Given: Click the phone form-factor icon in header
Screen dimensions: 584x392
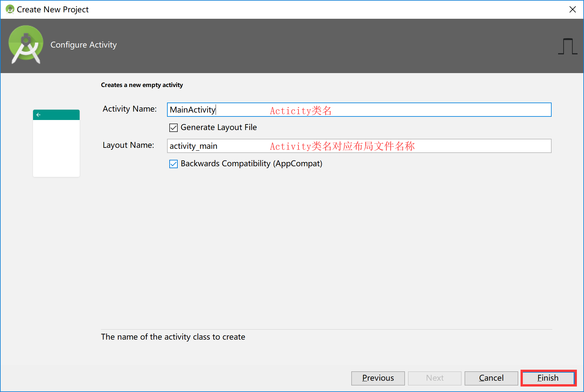Looking at the screenshot, I should (567, 46).
